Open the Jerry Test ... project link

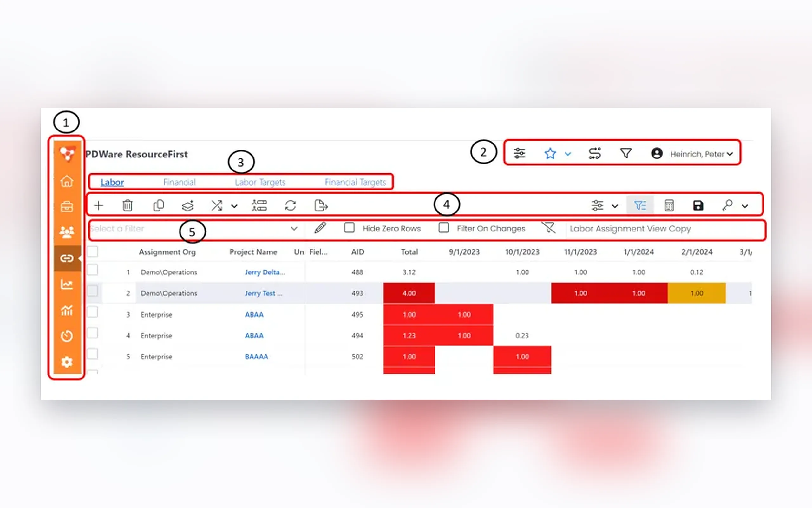(263, 293)
